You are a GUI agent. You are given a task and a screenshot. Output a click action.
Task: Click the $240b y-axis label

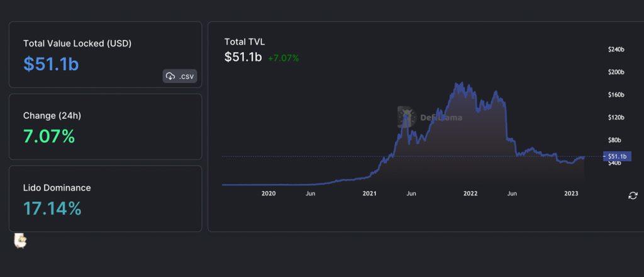pos(616,49)
